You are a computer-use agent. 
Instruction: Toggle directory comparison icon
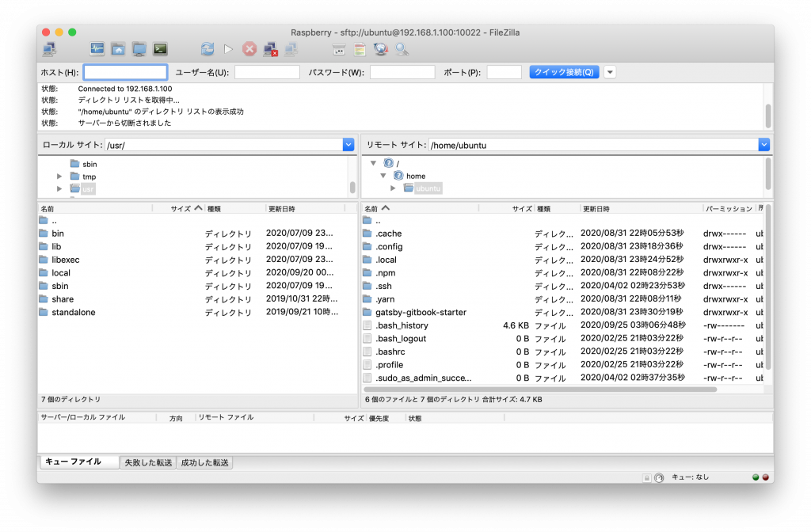[360, 49]
